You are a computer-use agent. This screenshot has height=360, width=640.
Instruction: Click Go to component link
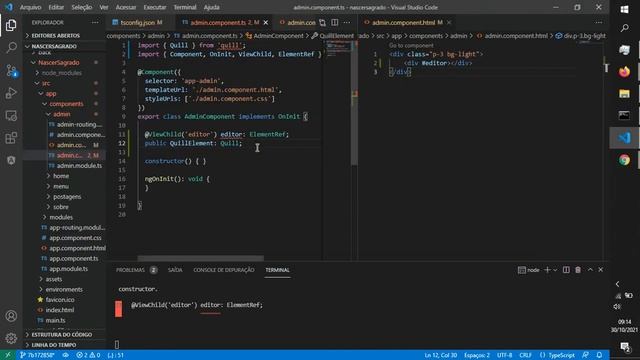tap(411, 45)
